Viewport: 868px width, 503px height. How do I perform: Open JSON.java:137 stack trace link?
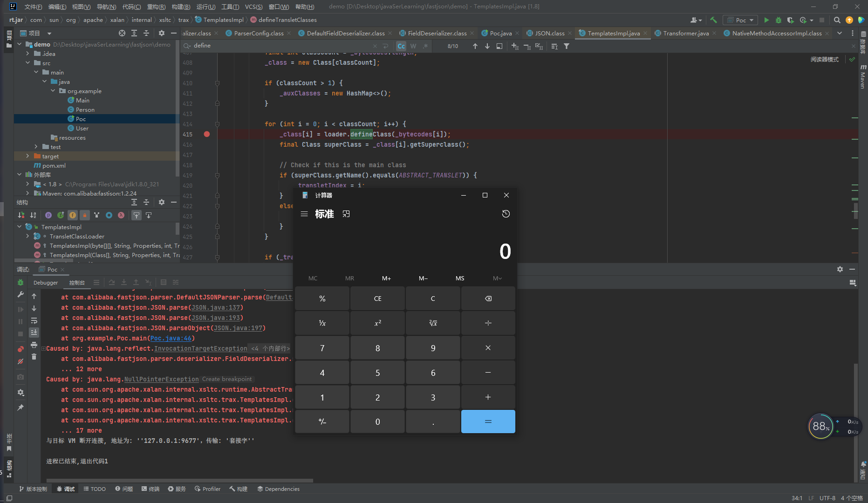click(x=216, y=307)
